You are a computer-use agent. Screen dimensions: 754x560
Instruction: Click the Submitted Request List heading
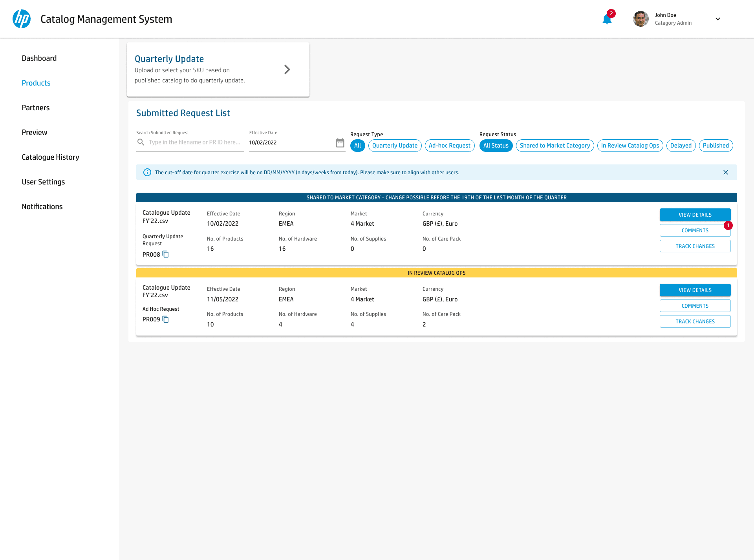coord(183,113)
